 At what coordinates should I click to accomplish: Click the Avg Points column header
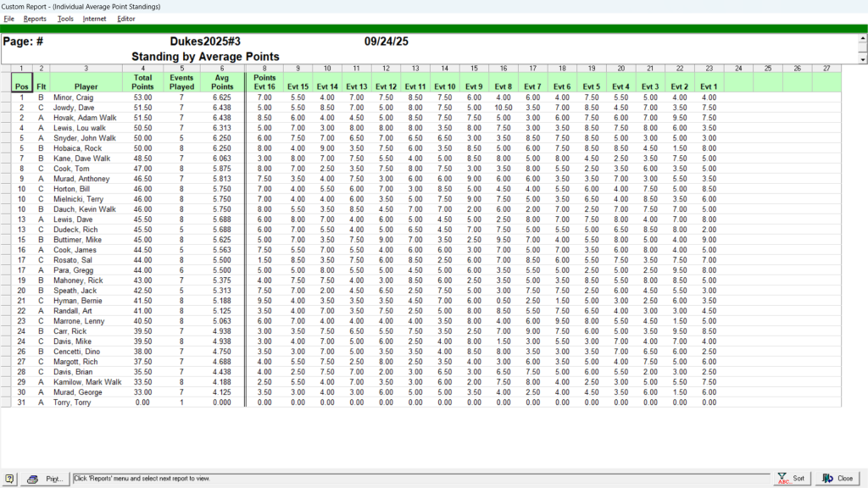coord(222,81)
